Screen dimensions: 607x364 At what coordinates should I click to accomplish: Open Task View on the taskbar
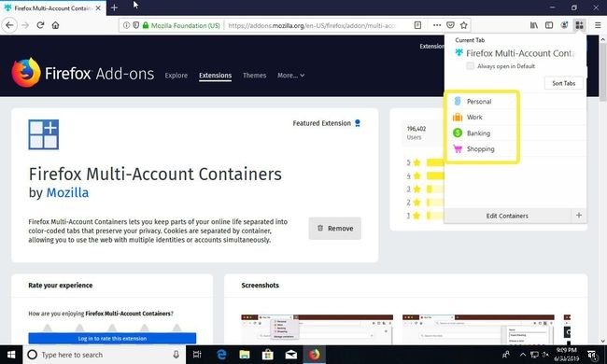[197, 355]
